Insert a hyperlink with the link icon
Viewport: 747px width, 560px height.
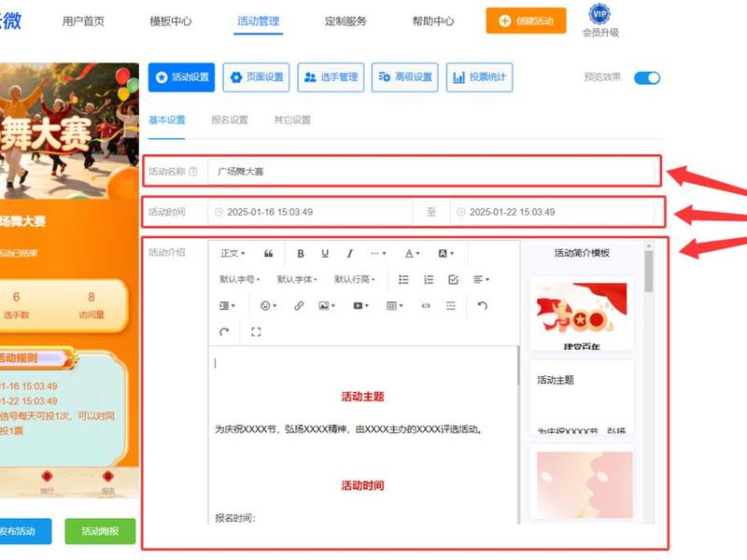[x=299, y=306]
